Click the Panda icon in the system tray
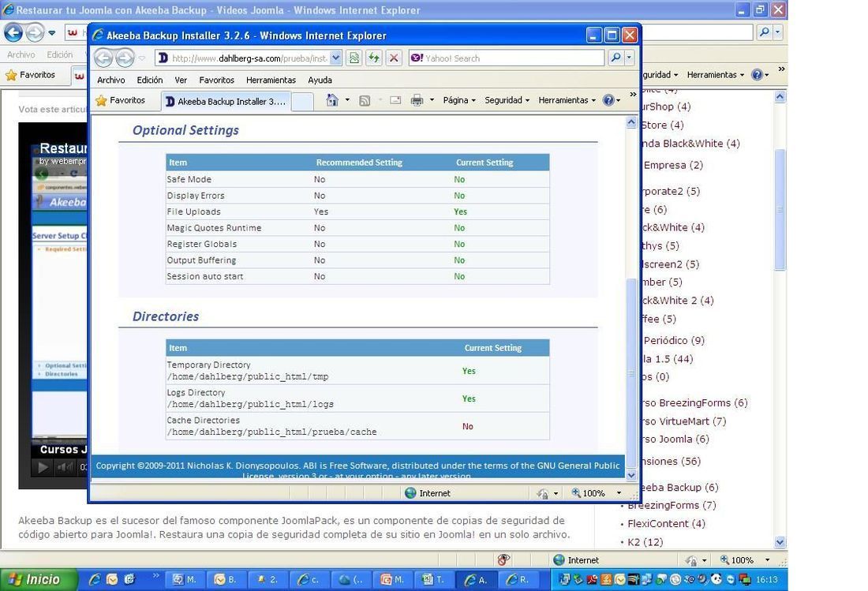Screen dimensions: 868x591 coord(716,579)
